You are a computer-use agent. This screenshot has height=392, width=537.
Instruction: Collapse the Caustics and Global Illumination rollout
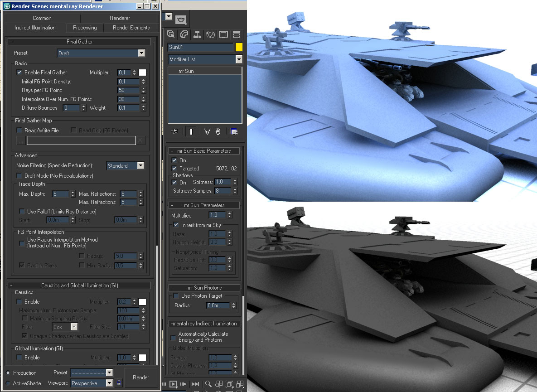click(x=79, y=285)
